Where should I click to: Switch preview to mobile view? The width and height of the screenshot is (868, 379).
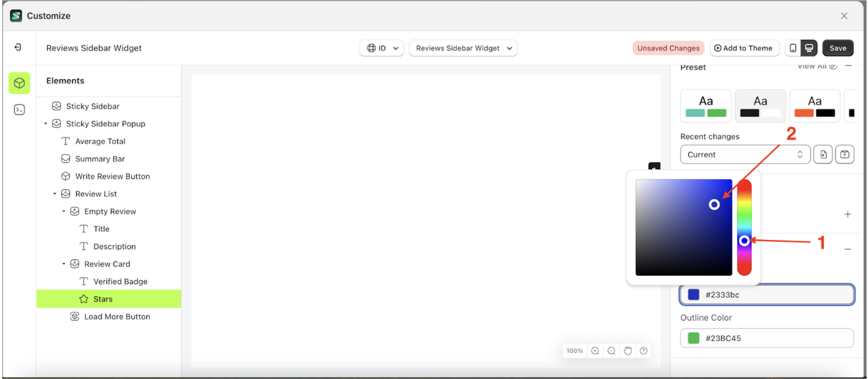(793, 48)
